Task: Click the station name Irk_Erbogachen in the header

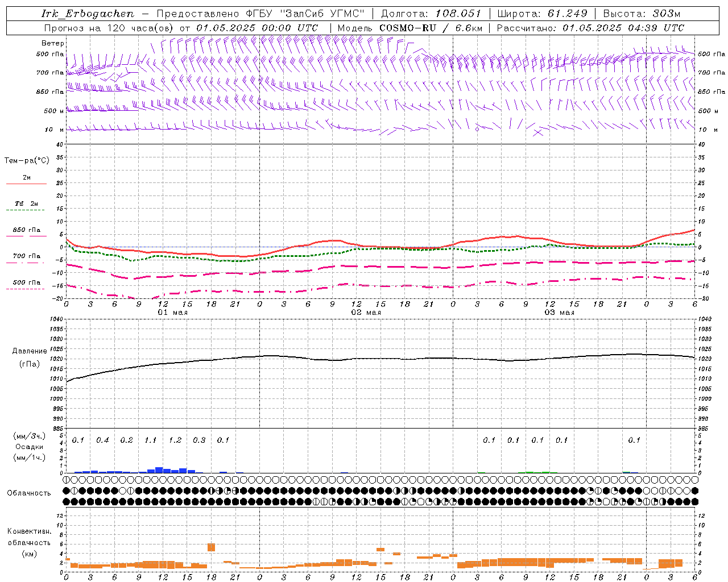Action: 88,14
